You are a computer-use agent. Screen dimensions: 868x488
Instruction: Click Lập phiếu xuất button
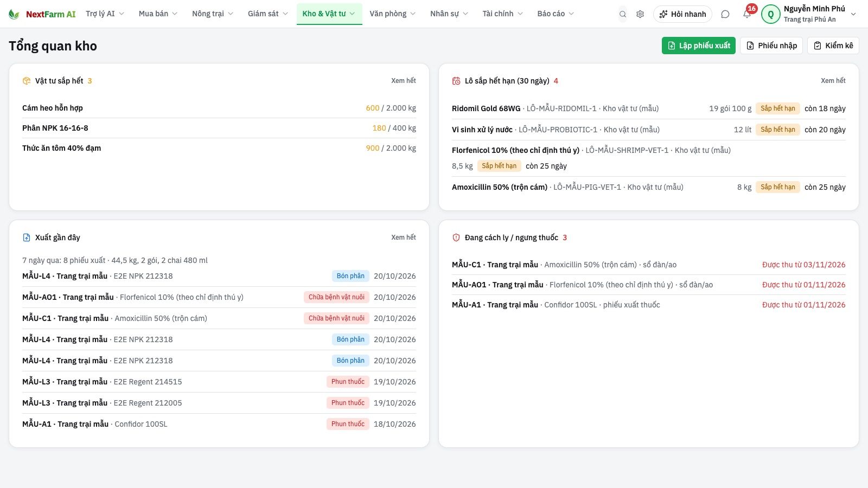[699, 46]
